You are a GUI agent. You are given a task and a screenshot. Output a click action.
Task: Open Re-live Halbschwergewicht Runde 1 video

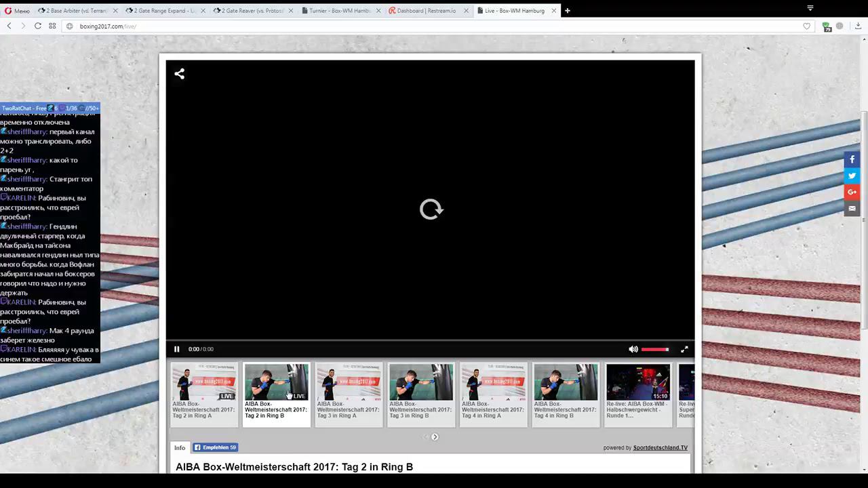pyautogui.click(x=638, y=394)
